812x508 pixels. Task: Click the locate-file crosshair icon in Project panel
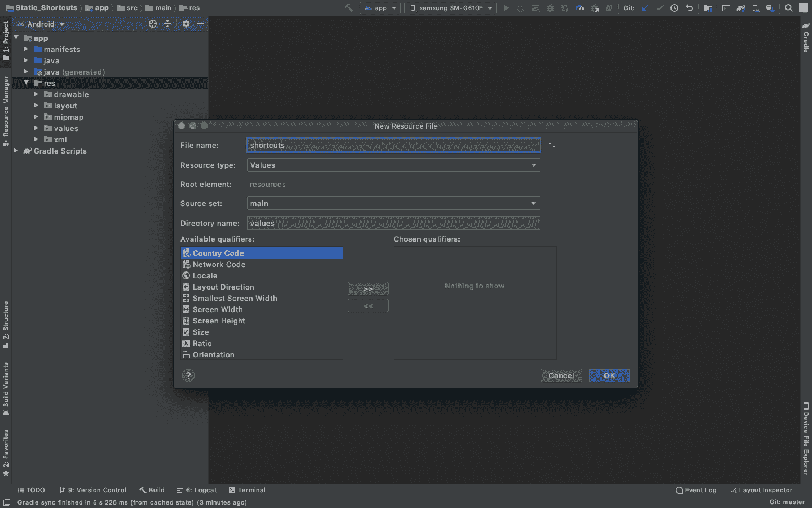pyautogui.click(x=153, y=24)
